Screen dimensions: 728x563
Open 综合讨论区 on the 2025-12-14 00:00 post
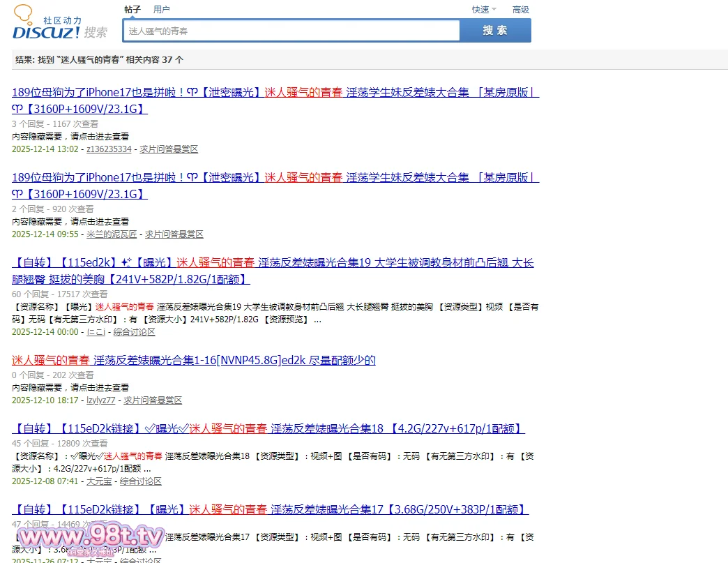pyautogui.click(x=135, y=332)
